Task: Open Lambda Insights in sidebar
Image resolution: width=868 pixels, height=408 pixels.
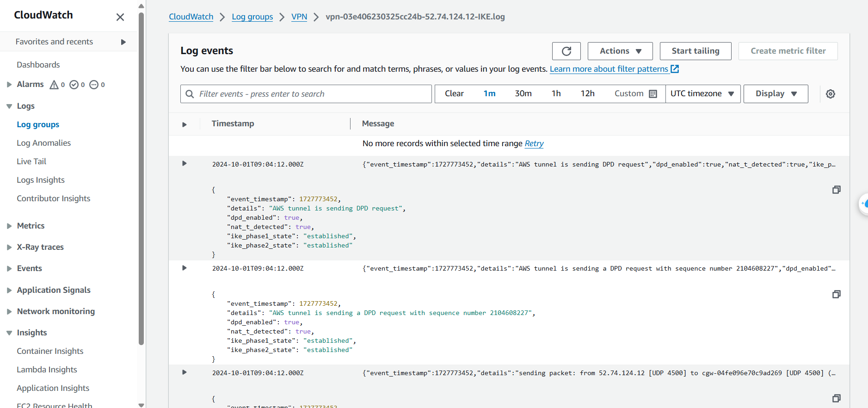Action: (x=47, y=370)
